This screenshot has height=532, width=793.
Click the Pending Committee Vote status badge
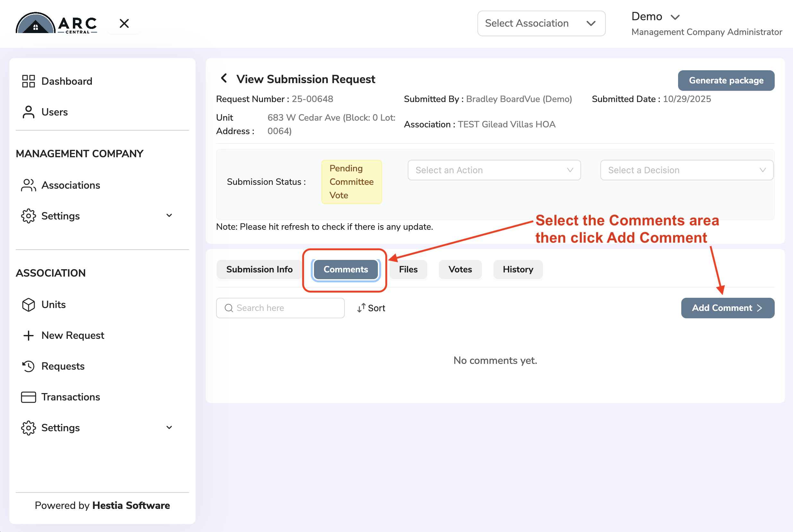[x=351, y=182]
